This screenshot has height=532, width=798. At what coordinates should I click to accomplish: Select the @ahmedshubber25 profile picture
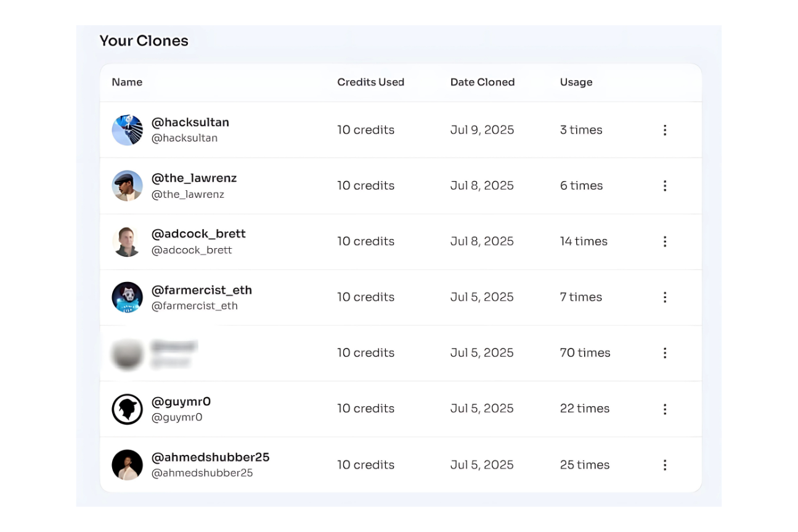pyautogui.click(x=127, y=465)
